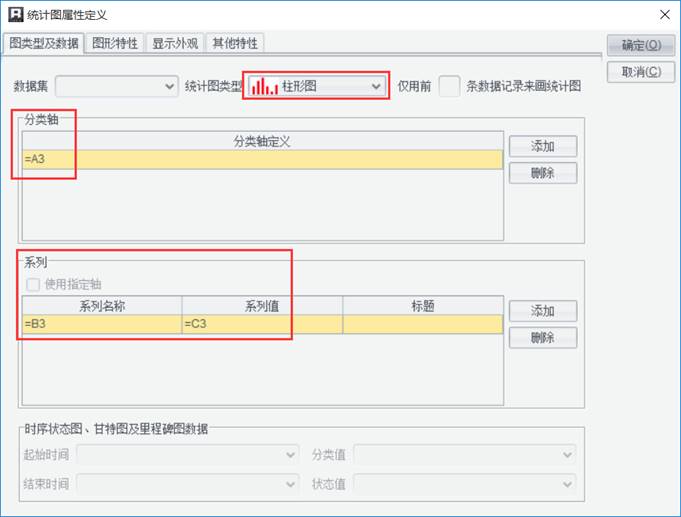681x517 pixels.
Task: Click the empty 标题 cell in series row
Action: tap(423, 324)
